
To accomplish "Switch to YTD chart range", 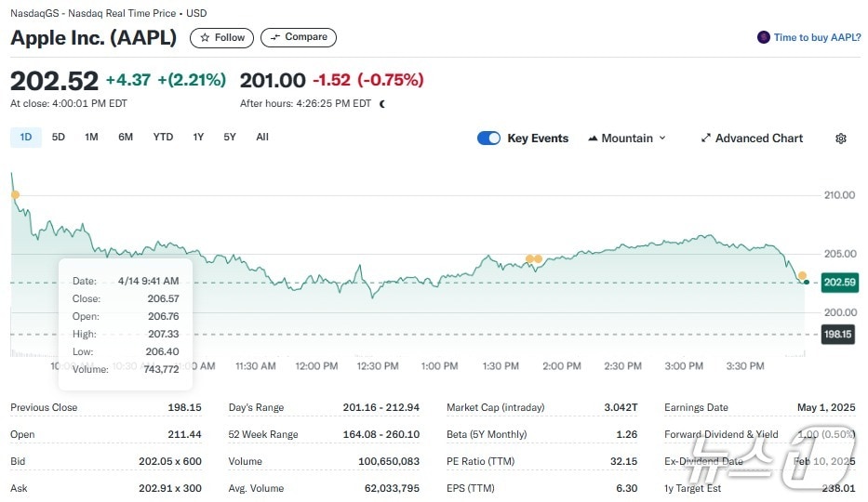I will click(x=163, y=138).
